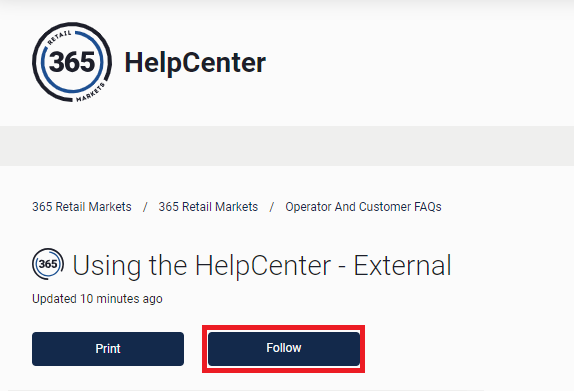Click the Print button
This screenshot has width=574, height=391.
tap(108, 349)
